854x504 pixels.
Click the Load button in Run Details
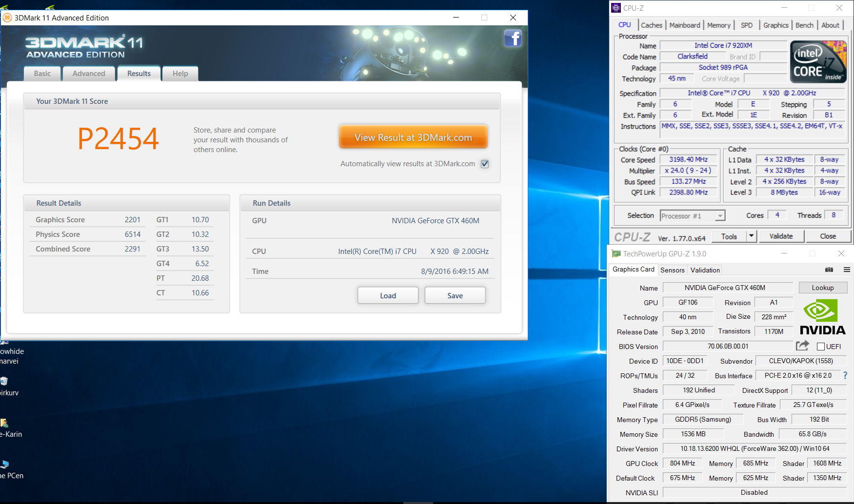[x=388, y=295]
